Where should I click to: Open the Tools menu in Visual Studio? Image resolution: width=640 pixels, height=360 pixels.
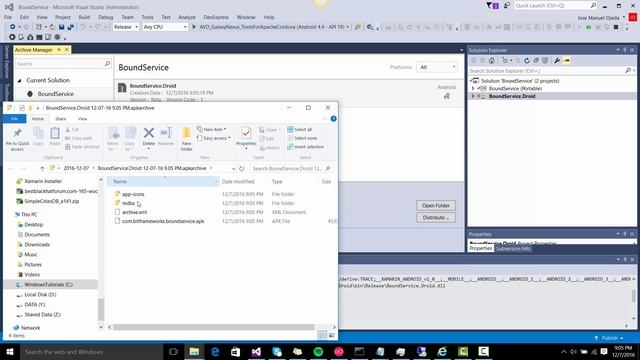(x=147, y=17)
